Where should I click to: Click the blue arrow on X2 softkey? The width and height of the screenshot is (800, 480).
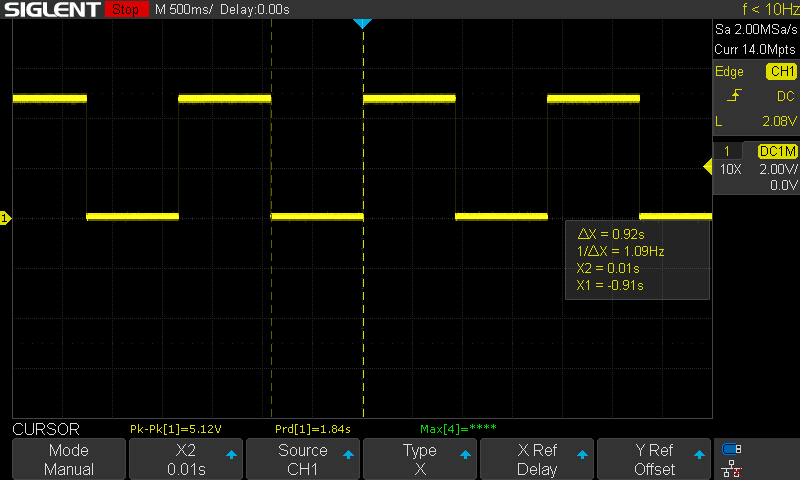tap(231, 454)
